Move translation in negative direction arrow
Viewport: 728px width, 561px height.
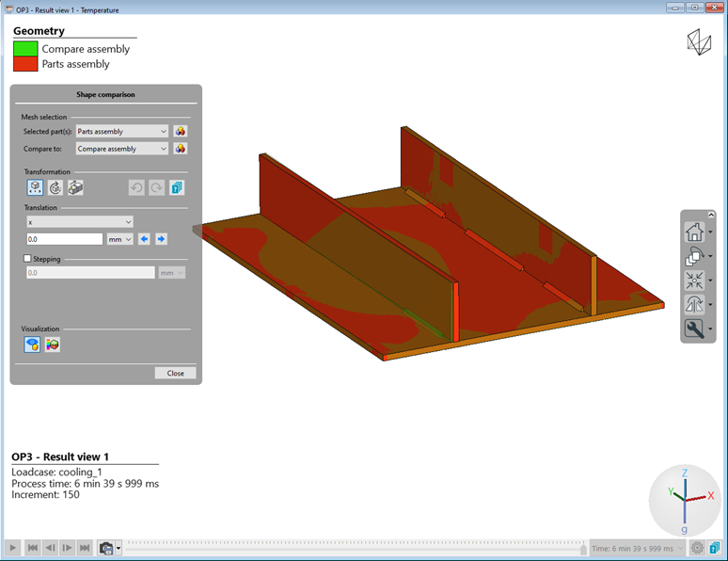coord(145,239)
